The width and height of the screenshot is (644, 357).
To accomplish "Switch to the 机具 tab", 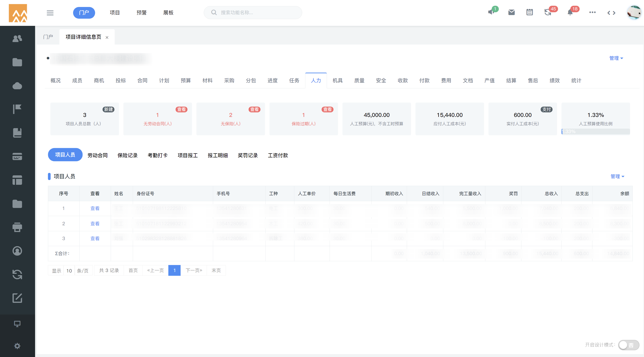I will click(x=338, y=80).
